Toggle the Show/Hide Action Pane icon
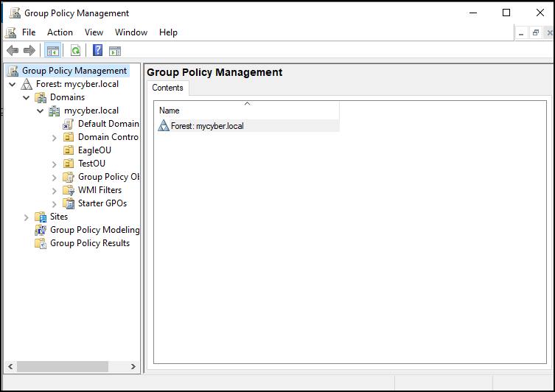 coord(115,51)
